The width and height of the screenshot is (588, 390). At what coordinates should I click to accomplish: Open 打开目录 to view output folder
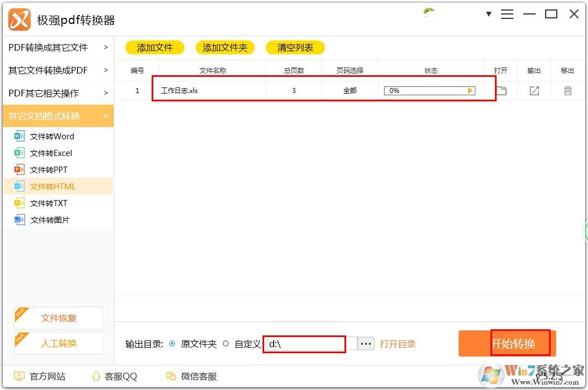398,344
